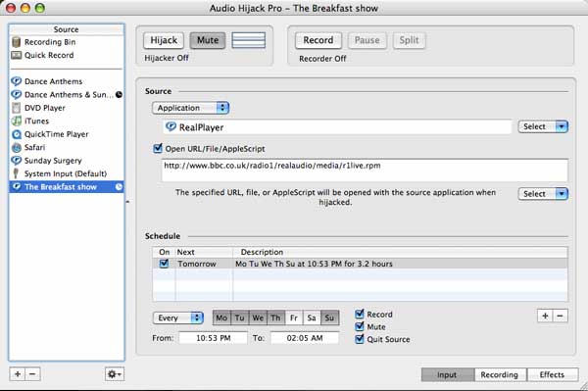This screenshot has height=391, width=588.
Task: Toggle the We day button
Action: coord(258,318)
